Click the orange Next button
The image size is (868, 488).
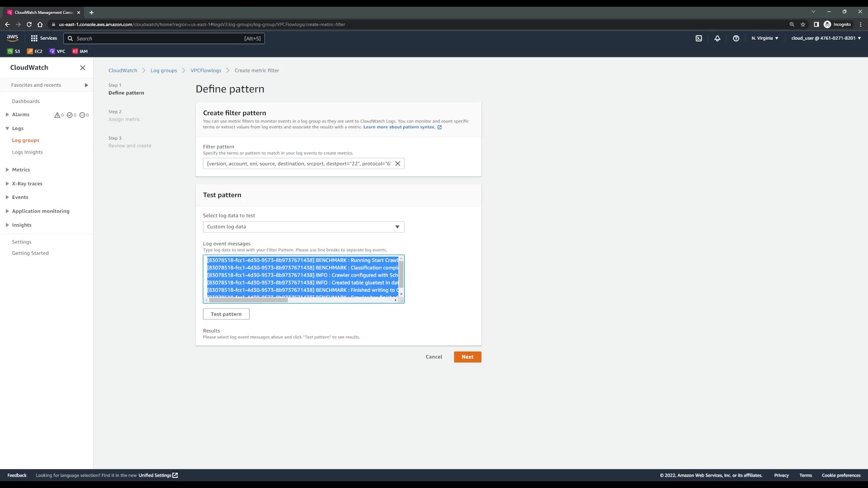tap(467, 357)
